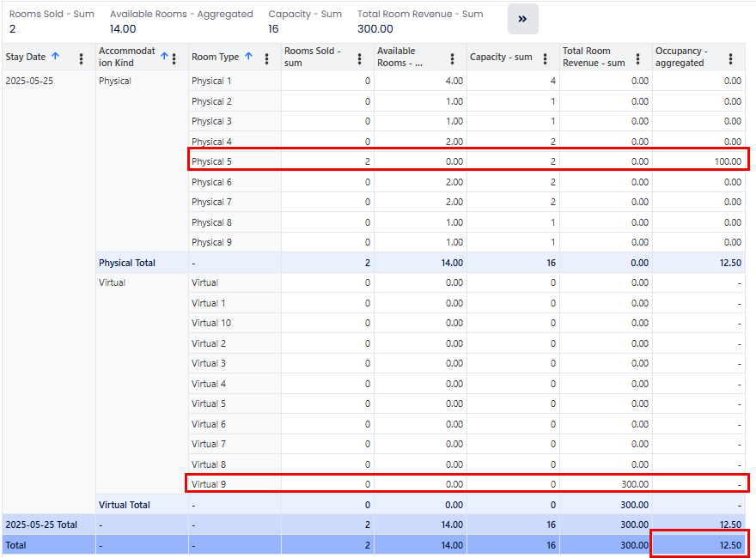Open the Rooms Sold column kebab menu
The width and height of the screenshot is (756, 558).
360,58
